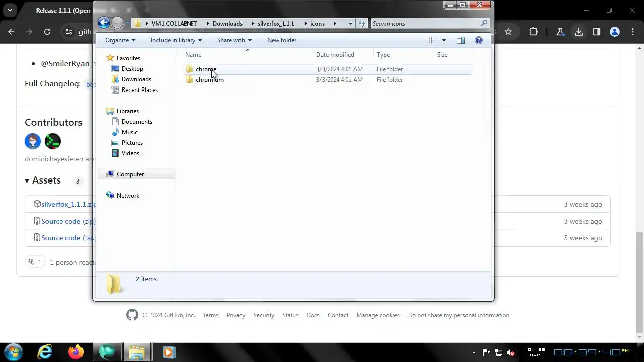The height and width of the screenshot is (362, 644).
Task: Open Share with dropdown
Action: tap(234, 40)
